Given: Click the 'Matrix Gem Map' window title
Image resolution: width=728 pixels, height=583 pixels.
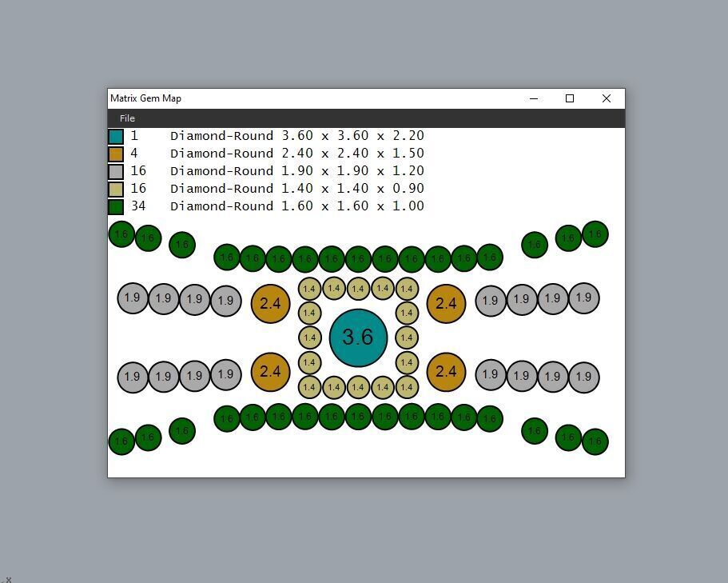Looking at the screenshot, I should click(x=145, y=98).
